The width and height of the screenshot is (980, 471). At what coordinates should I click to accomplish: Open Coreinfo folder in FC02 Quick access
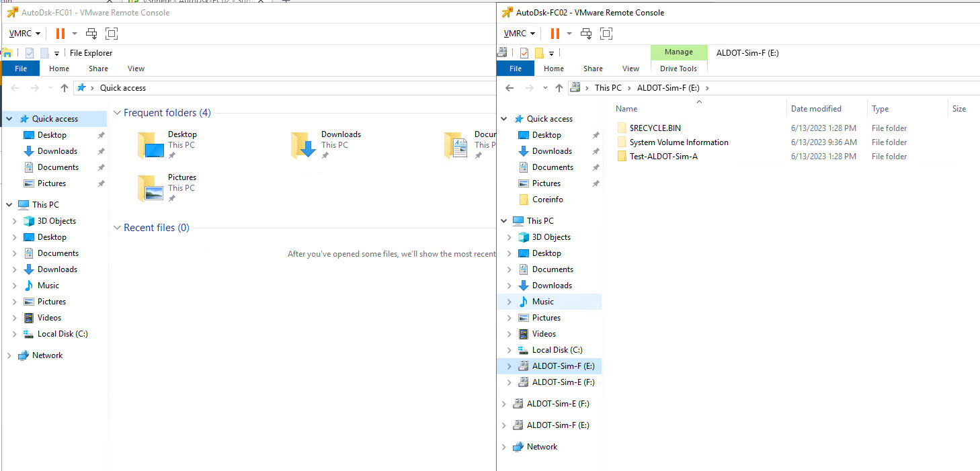click(x=548, y=200)
